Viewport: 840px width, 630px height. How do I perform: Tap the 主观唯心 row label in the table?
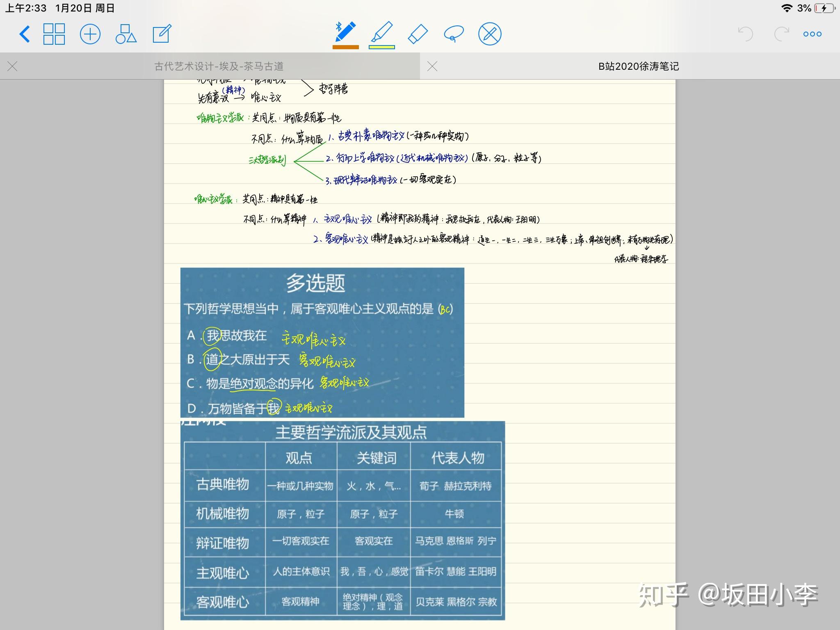(223, 572)
